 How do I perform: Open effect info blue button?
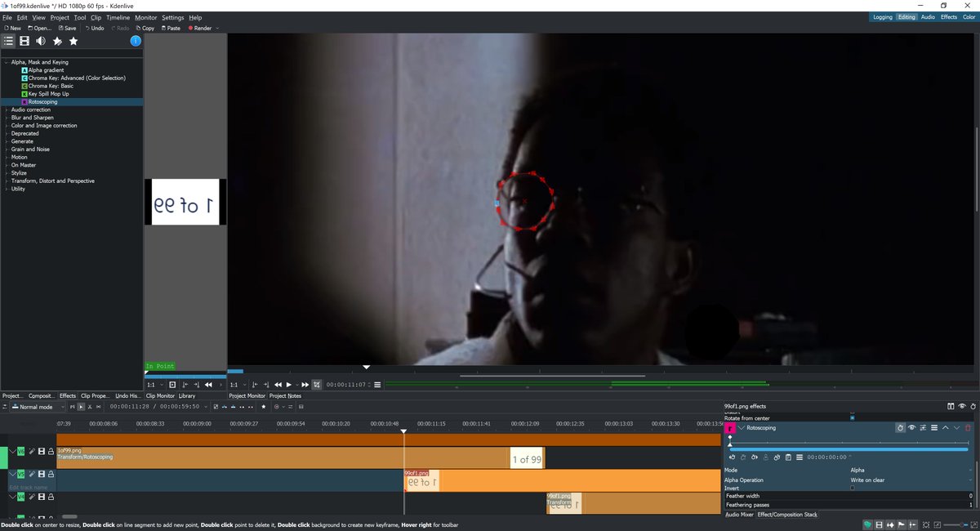pos(136,41)
